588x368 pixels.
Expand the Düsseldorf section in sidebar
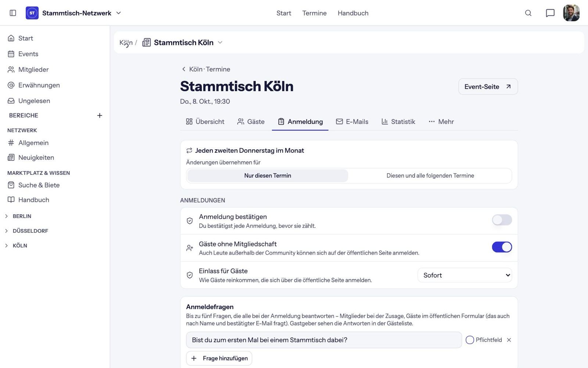(6, 231)
